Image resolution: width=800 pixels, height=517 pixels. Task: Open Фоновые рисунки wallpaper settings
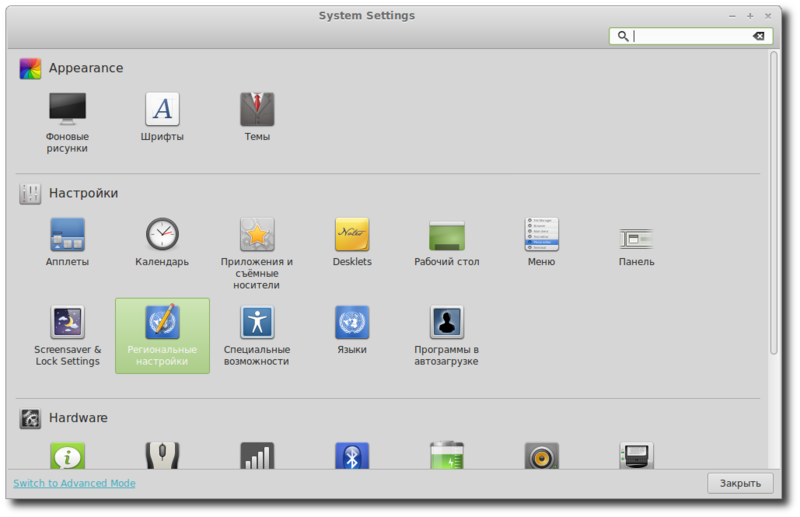click(x=67, y=122)
